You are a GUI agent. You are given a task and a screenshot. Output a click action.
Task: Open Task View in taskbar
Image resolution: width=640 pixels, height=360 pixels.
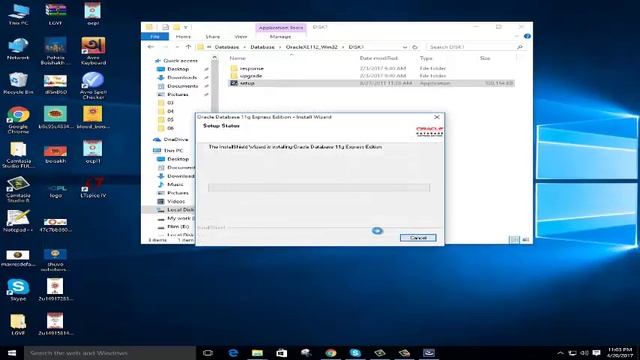point(208,353)
